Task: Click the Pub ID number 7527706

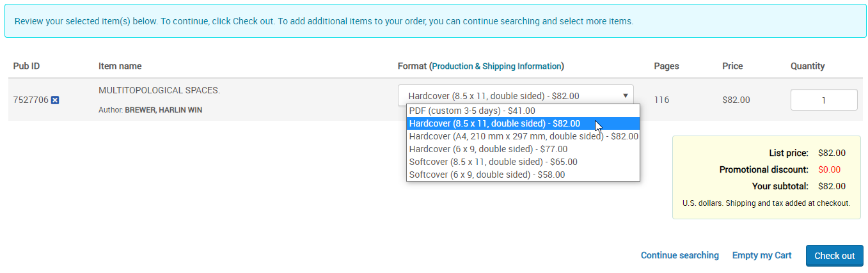Action: point(31,100)
